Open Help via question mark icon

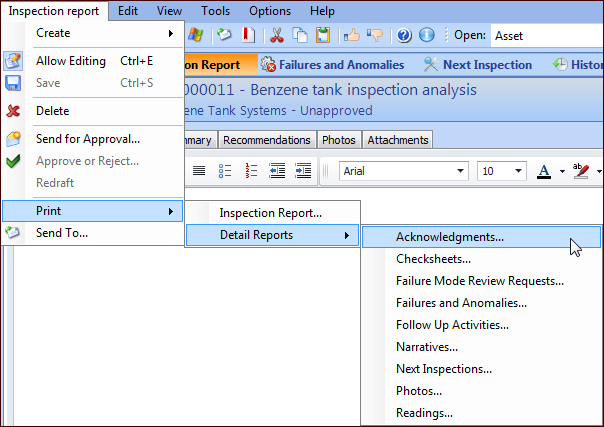pyautogui.click(x=404, y=35)
